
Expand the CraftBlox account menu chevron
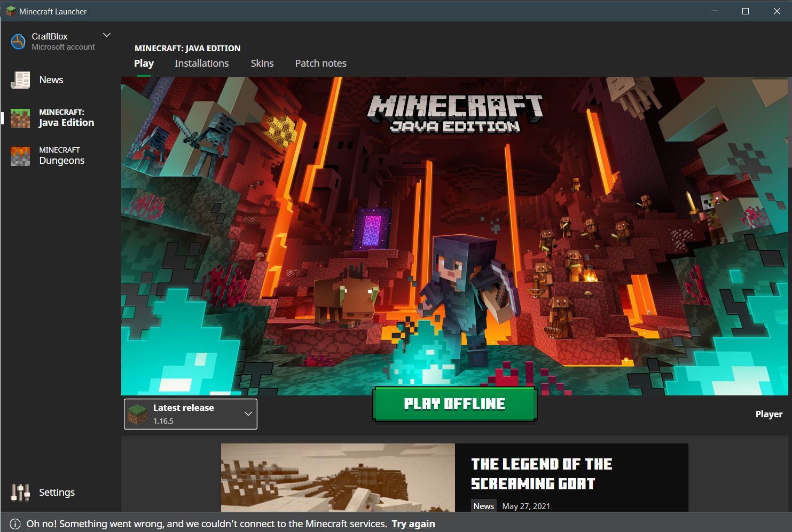coord(107,35)
